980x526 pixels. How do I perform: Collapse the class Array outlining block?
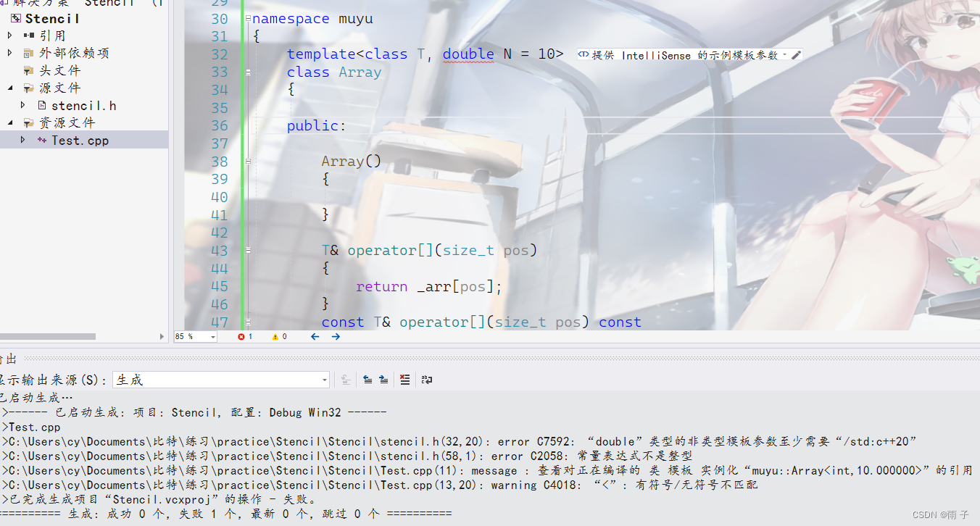(x=248, y=72)
